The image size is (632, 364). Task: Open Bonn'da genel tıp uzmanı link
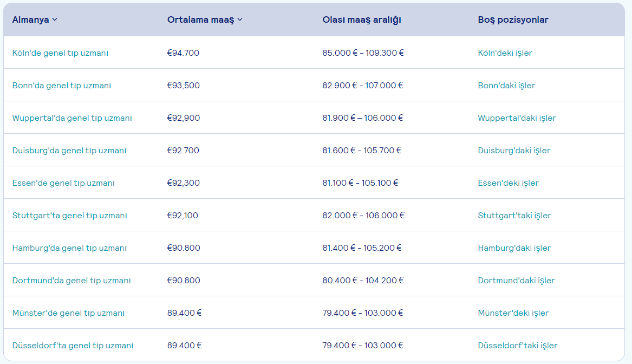tap(61, 86)
